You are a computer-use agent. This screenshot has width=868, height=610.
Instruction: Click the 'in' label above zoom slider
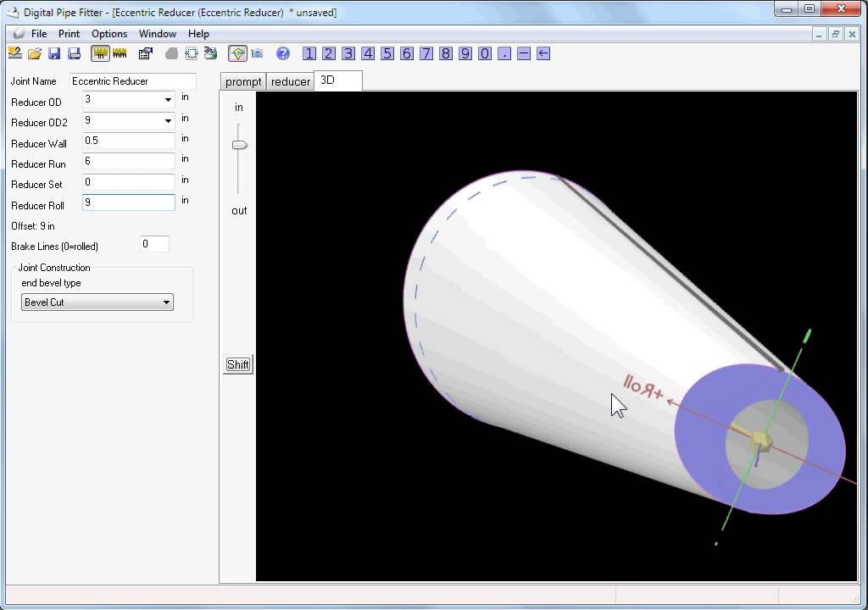[x=238, y=107]
